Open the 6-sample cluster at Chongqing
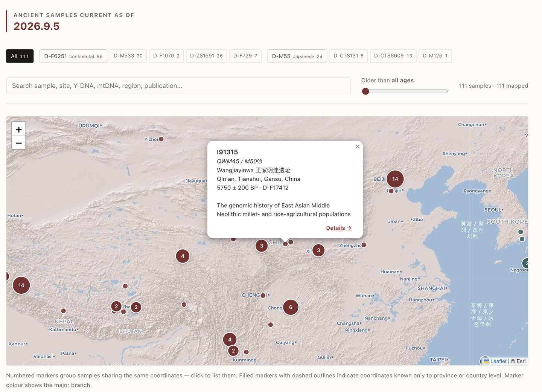This screenshot has height=392, width=542. tap(291, 307)
